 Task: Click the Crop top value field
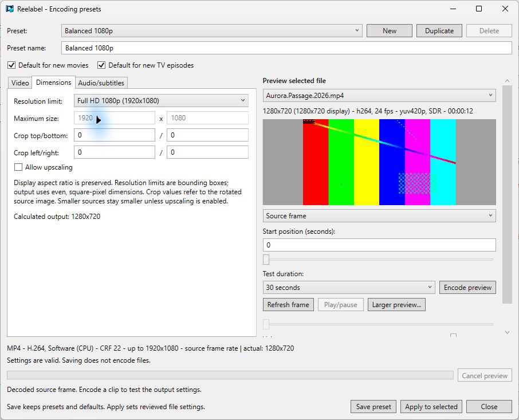(x=115, y=135)
